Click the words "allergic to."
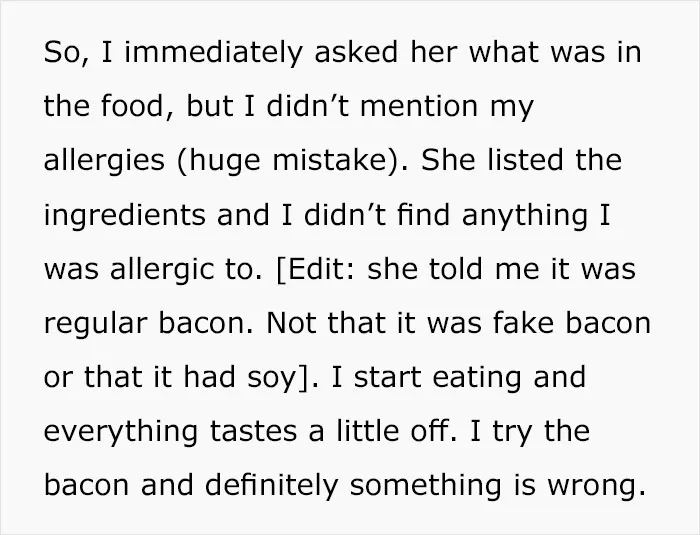 click(x=186, y=269)
